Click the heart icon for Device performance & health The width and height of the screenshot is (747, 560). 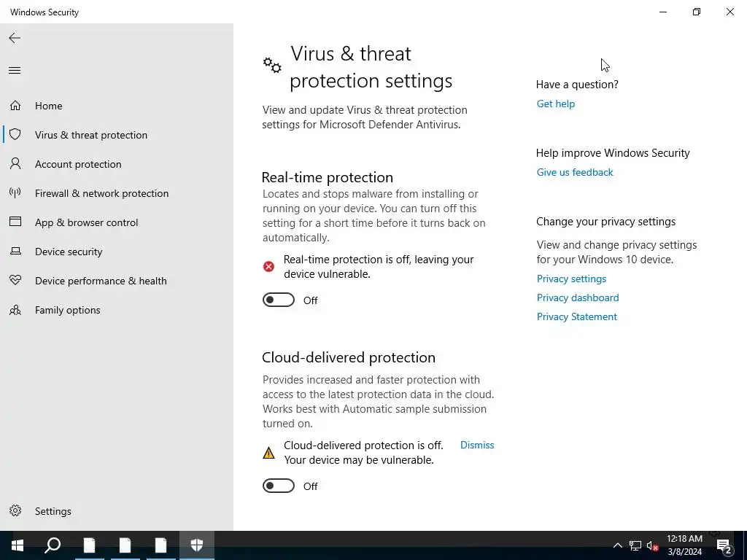15,280
